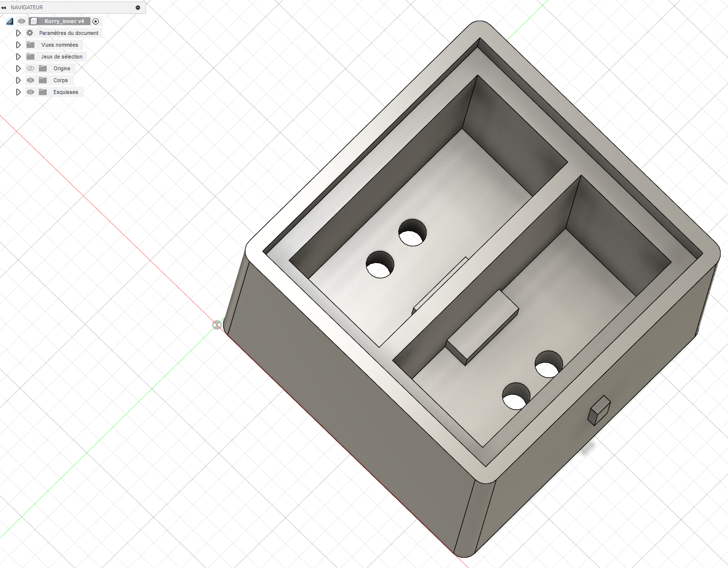Screen dimensions: 728x568
Task: Activate Korry_inner v4 via its radio button
Action: (96, 21)
